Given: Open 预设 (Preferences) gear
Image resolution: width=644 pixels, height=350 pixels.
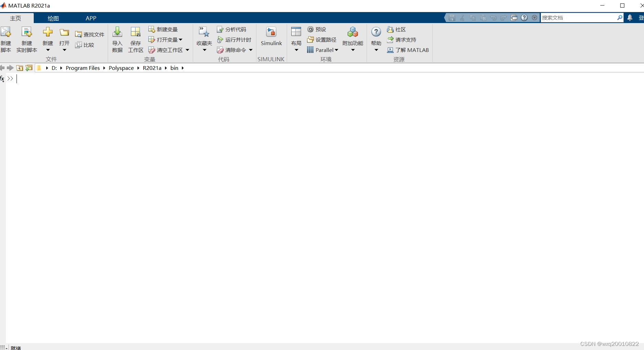Looking at the screenshot, I should pyautogui.click(x=317, y=29).
